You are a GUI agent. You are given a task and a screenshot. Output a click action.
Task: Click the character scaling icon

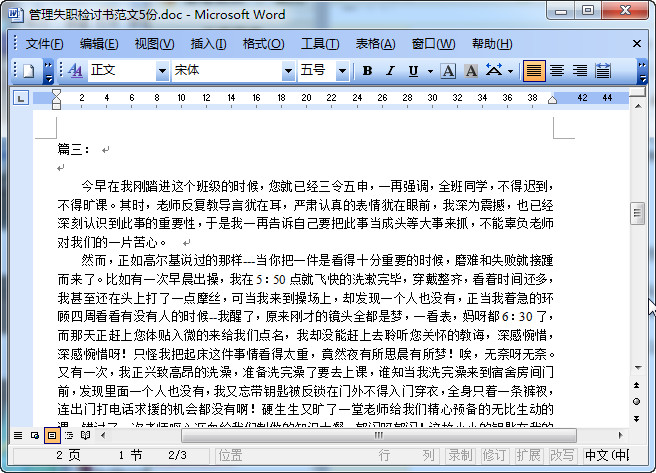[x=494, y=71]
